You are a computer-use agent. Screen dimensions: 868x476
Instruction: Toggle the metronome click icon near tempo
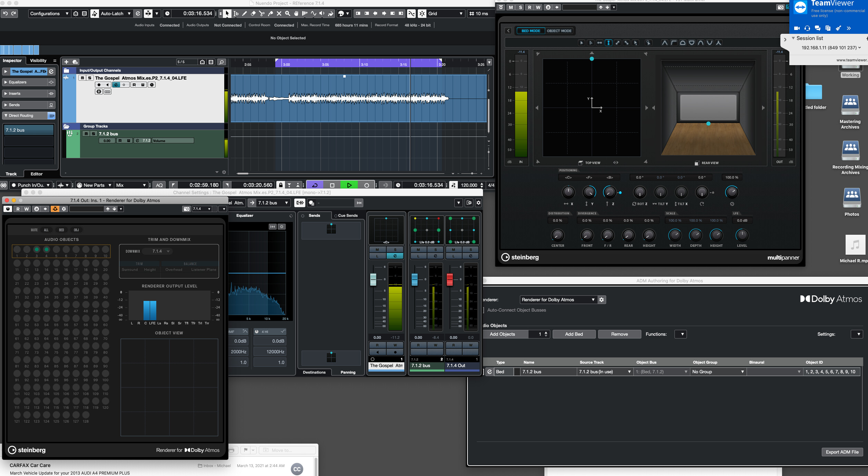pos(453,185)
